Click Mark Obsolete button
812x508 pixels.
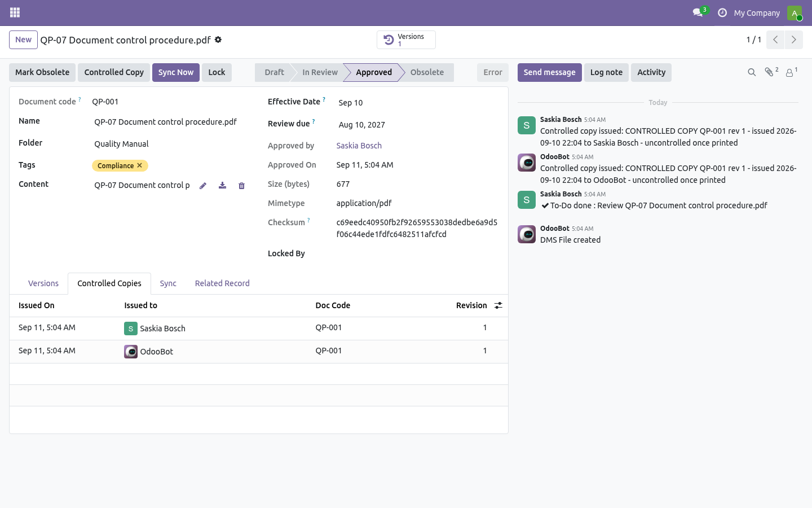coord(42,72)
